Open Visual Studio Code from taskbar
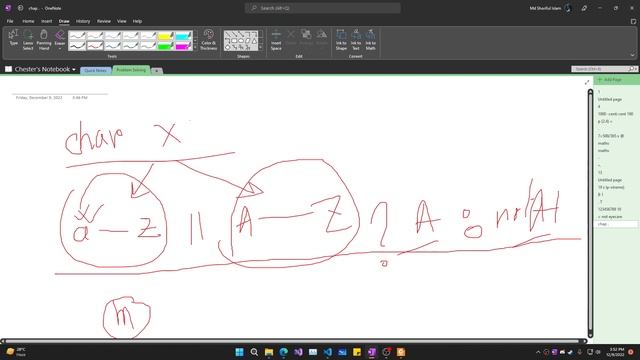The width and height of the screenshot is (640, 360). 327,352
